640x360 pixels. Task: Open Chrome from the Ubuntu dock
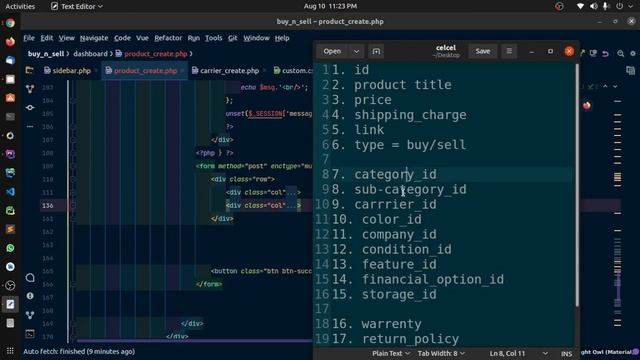[10, 23]
